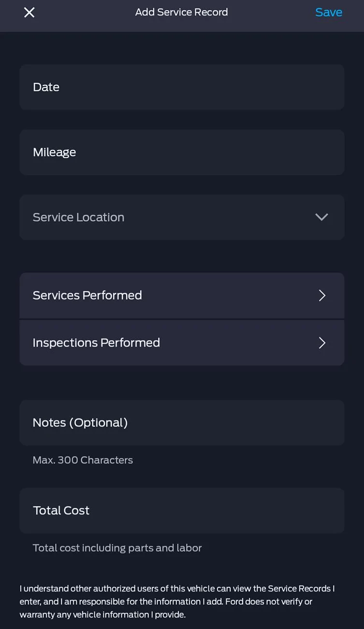Click the Total Cost label text
Screen dimensions: 364x629
pos(61,510)
